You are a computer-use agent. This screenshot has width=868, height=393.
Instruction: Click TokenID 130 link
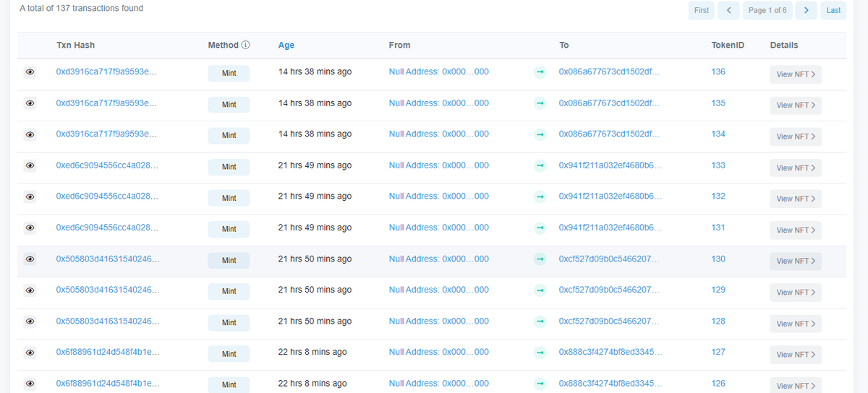click(x=718, y=259)
